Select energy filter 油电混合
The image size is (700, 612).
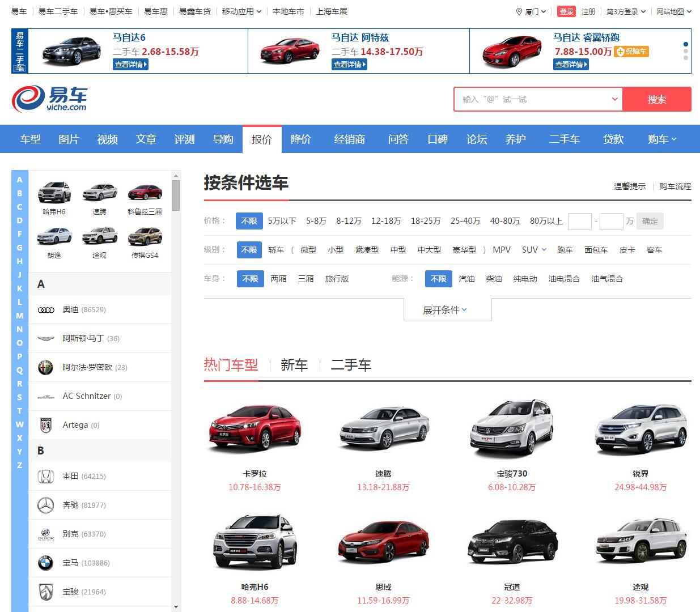tap(564, 279)
